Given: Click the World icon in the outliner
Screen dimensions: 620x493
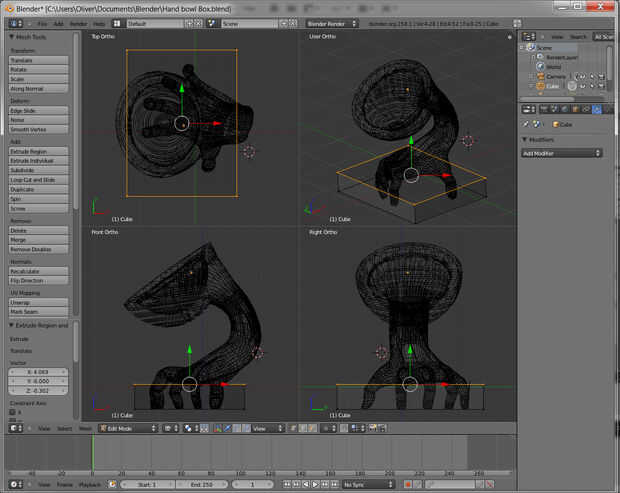Looking at the screenshot, I should click(540, 67).
